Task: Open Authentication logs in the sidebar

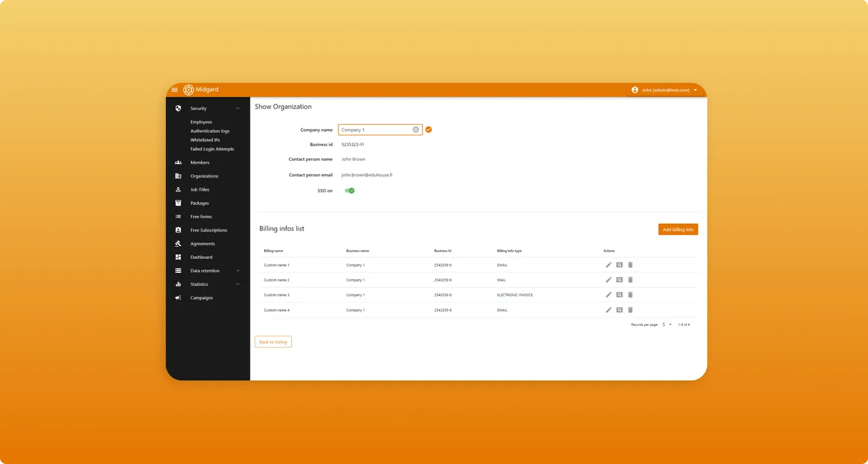Action: point(210,131)
